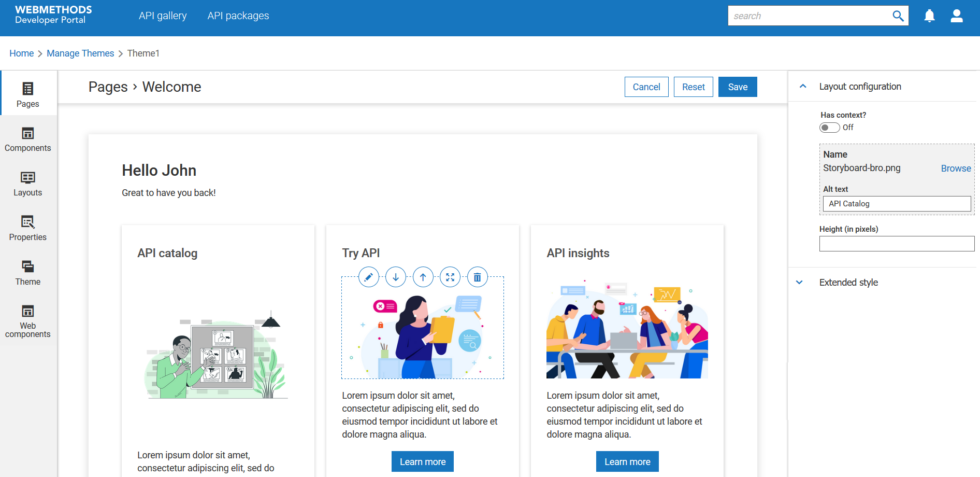Image resolution: width=980 pixels, height=477 pixels.
Task: Click Learn more under API insights
Action: 627,461
